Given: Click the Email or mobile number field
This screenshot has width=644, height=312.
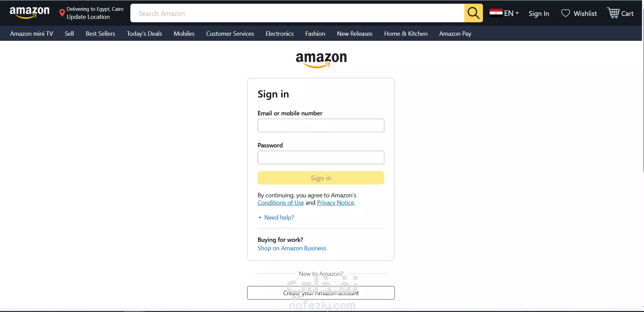Looking at the screenshot, I should tap(321, 125).
